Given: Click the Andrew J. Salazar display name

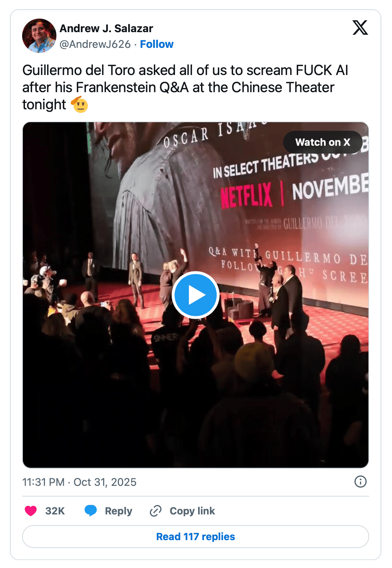Looking at the screenshot, I should click(106, 28).
